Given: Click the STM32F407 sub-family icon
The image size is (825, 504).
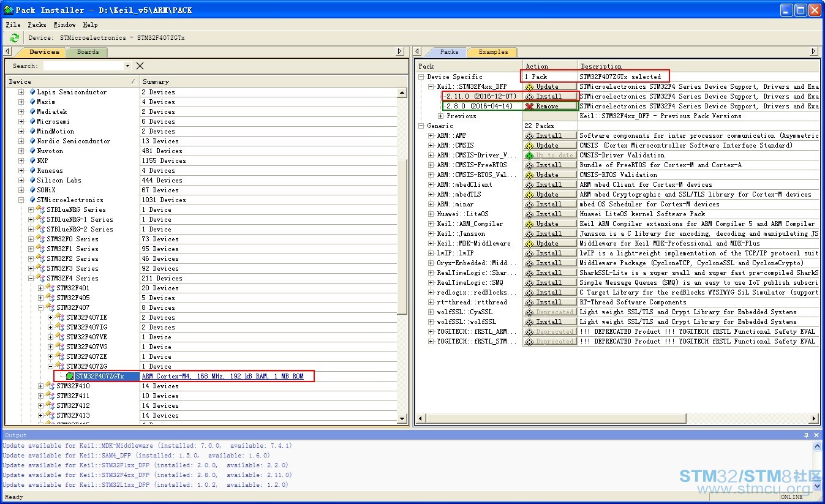Looking at the screenshot, I should click(51, 307).
